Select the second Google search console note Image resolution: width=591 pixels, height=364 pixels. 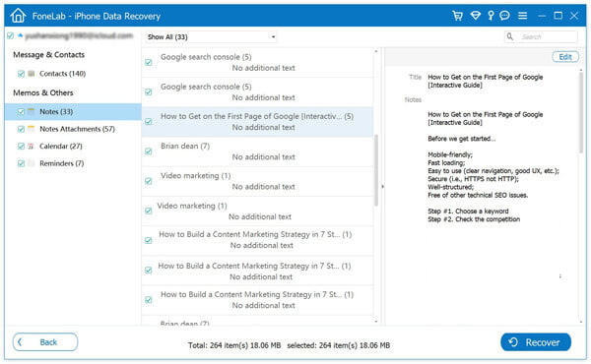pyautogui.click(x=257, y=91)
